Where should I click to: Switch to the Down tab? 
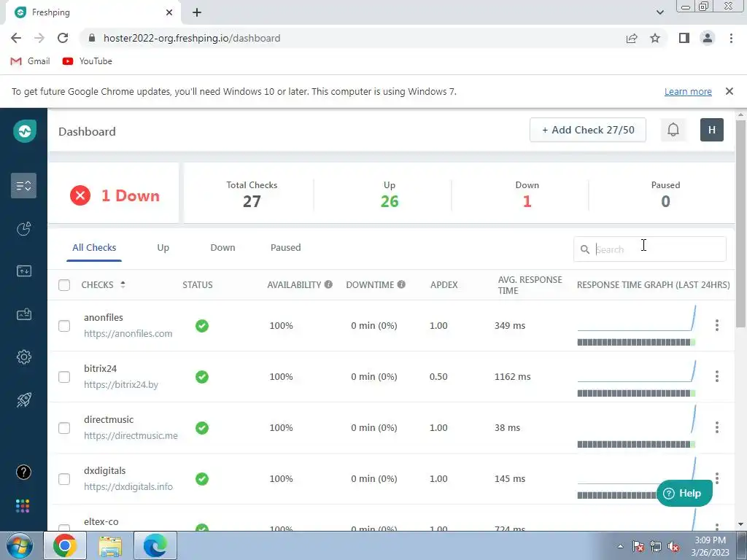[x=222, y=248]
